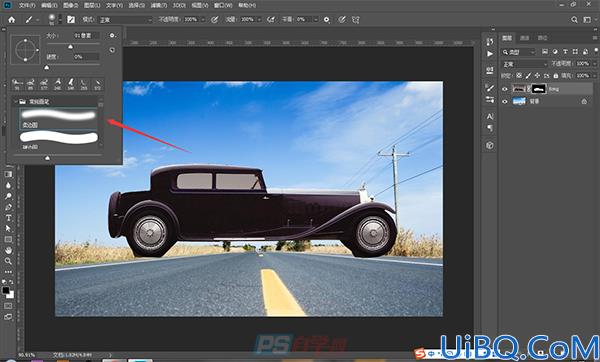Select the Rectangle shape tool
The height and width of the screenshot is (362, 600).
pos(8,240)
